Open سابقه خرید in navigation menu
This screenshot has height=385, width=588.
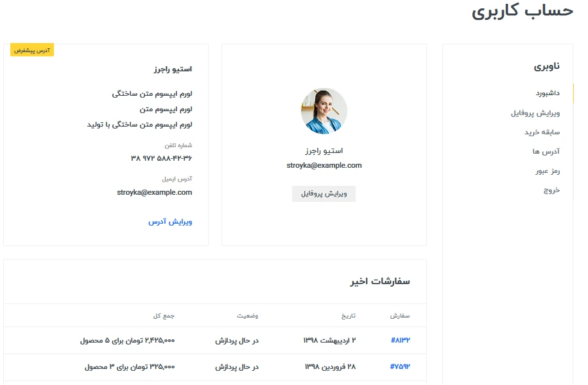point(542,132)
